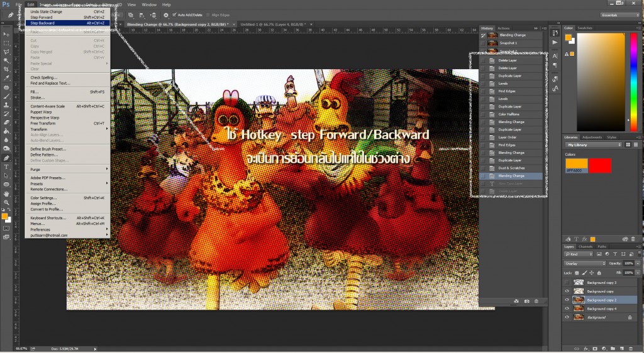
Task: Hide Background copy 4 layer
Action: pos(567,308)
